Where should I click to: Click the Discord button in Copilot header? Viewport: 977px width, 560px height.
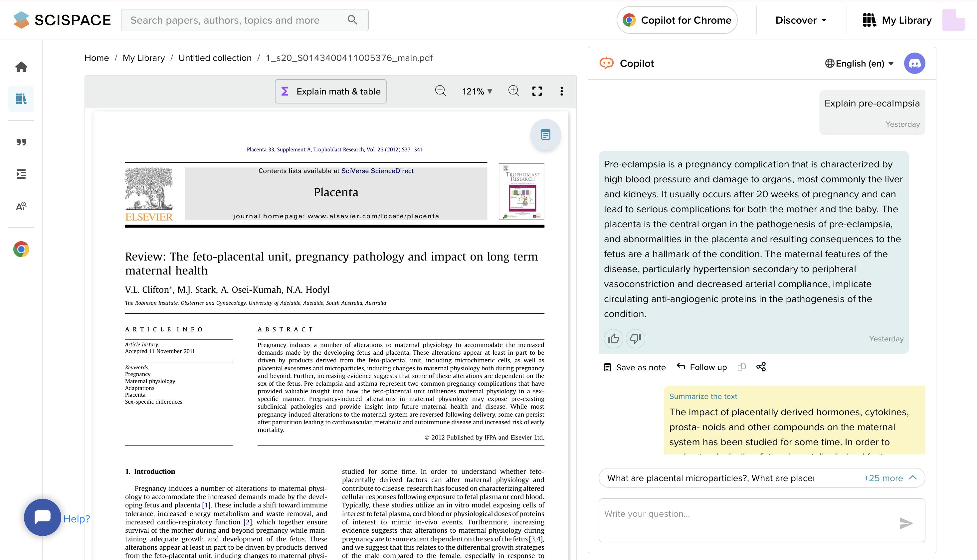pos(914,64)
